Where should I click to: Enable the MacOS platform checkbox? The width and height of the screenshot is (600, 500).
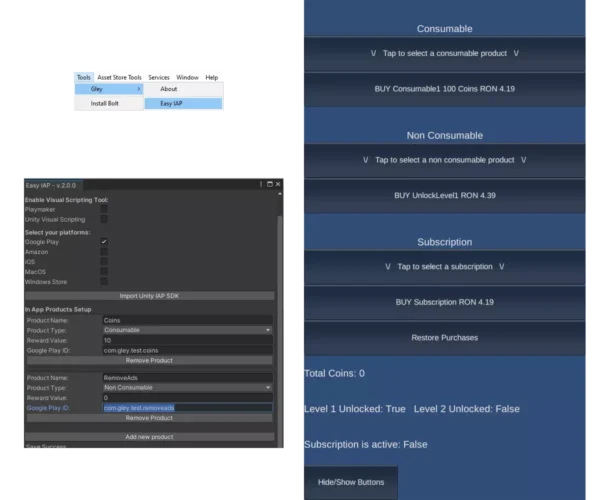(104, 271)
